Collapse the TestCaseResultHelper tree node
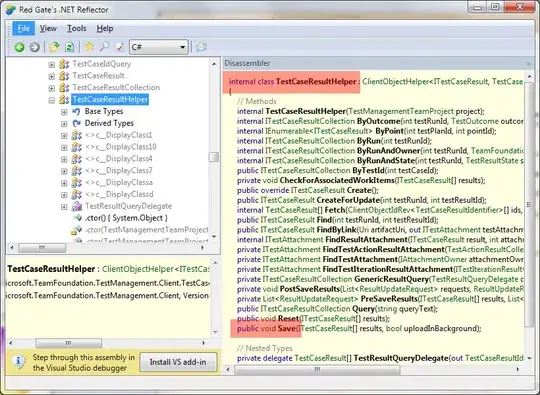This screenshot has height=395, width=540. click(x=52, y=100)
